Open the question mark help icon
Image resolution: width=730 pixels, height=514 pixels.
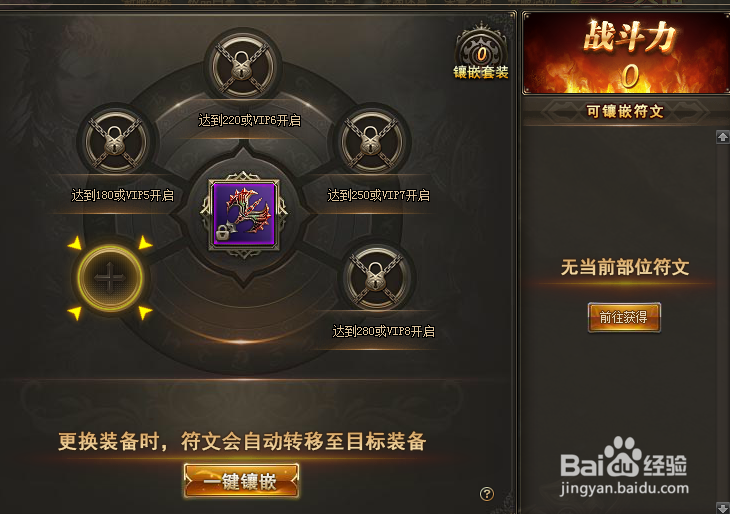point(487,494)
